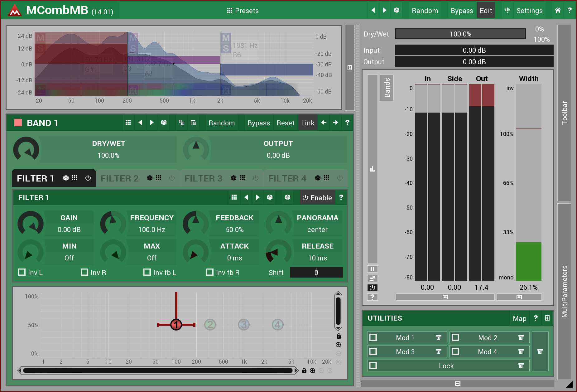Image resolution: width=577 pixels, height=392 pixels.
Task: Pause the meters
Action: point(372,269)
